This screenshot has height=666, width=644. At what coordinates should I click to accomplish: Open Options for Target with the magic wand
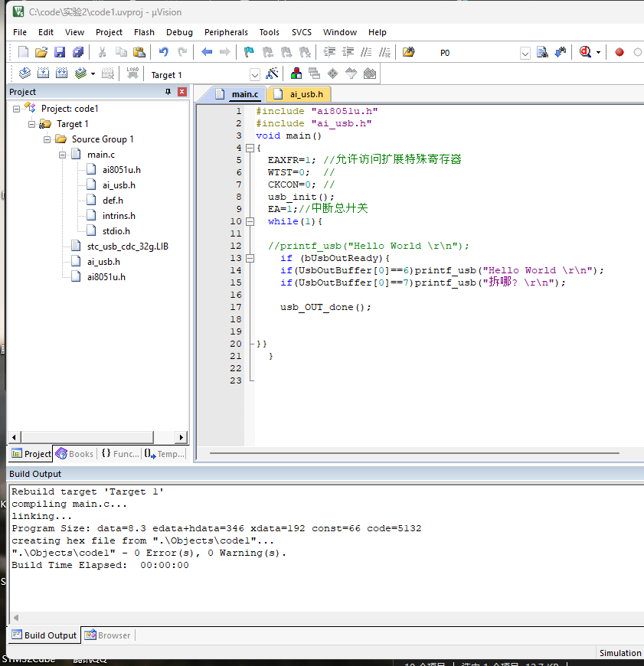(272, 73)
